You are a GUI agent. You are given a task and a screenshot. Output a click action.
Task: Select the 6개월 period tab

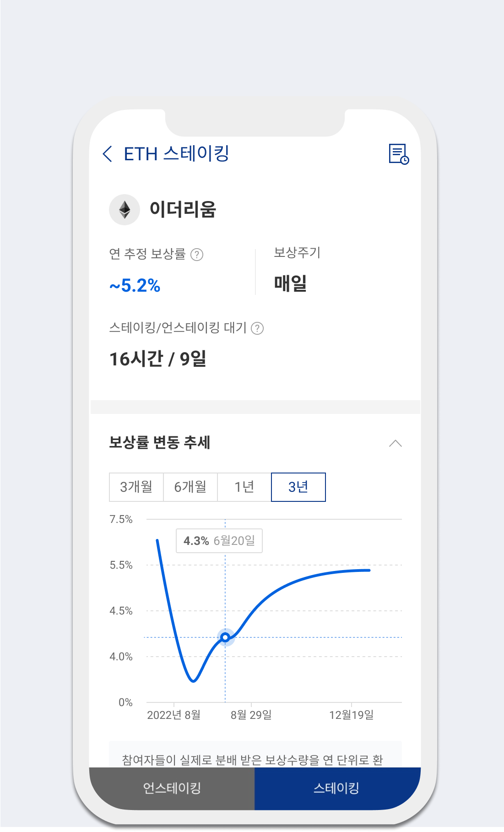(x=190, y=487)
